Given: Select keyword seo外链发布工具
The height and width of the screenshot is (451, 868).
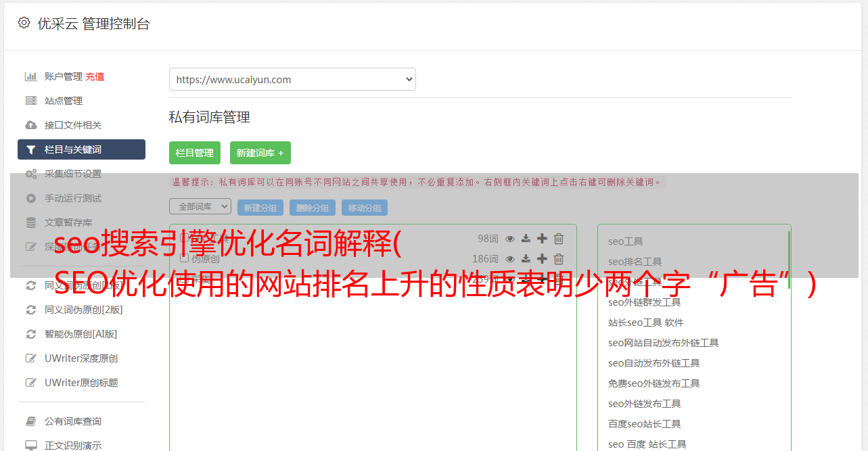Looking at the screenshot, I should 644,404.
